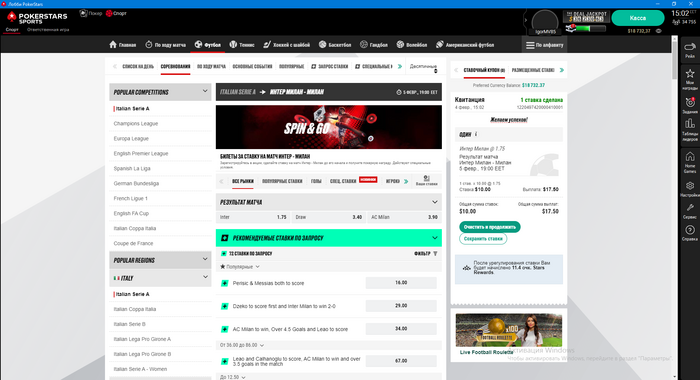Screen dimensions: 700x380
Task: Select AC Milan odds 3.90
Action: (404, 217)
